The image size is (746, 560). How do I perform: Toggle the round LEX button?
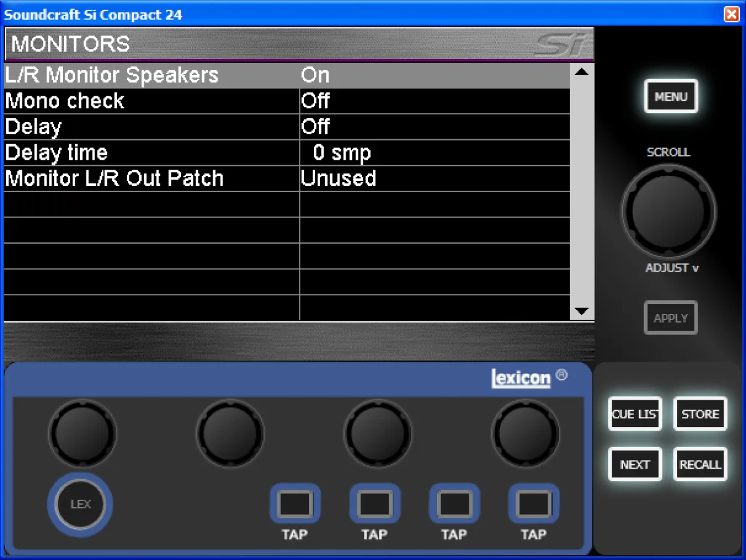tap(81, 504)
